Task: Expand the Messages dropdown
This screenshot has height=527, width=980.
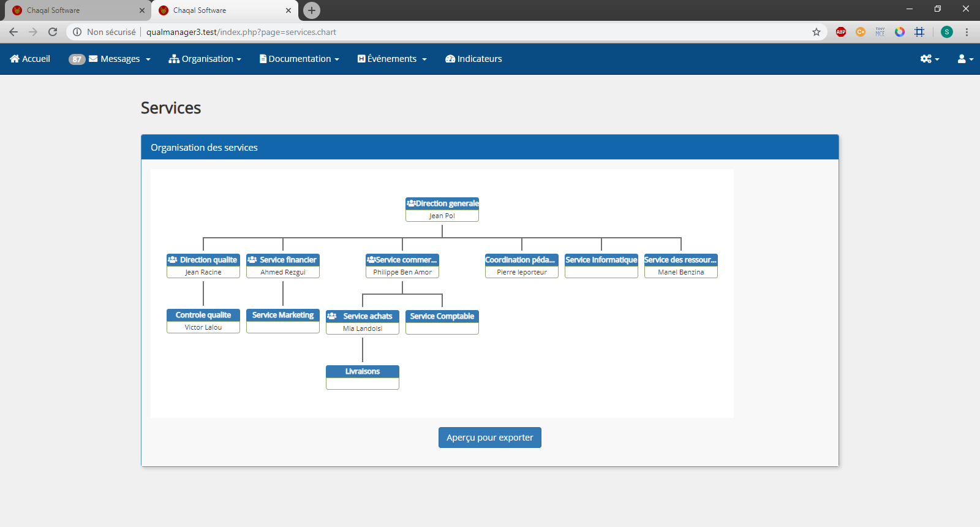Action: 120,59
